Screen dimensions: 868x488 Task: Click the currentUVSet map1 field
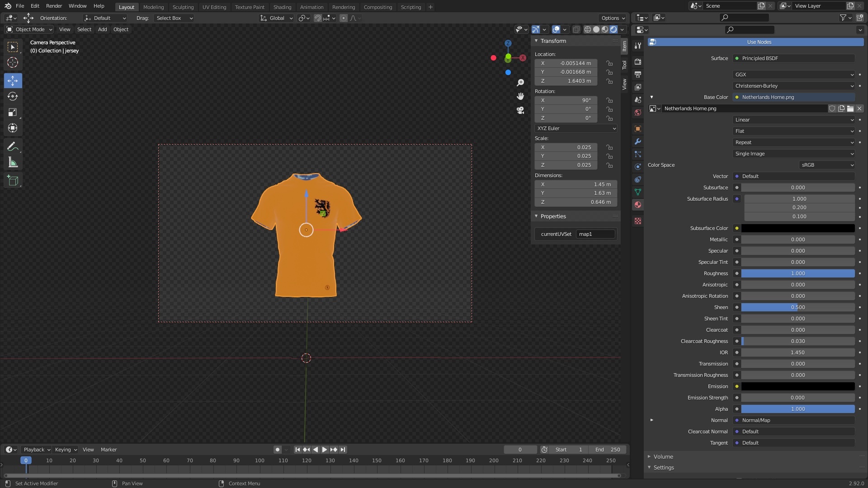595,234
